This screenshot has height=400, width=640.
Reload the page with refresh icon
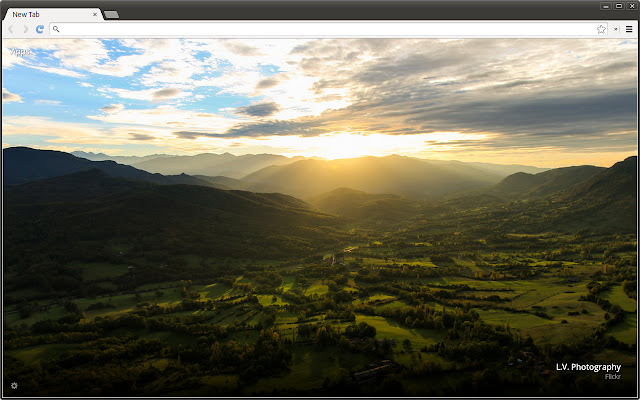coord(40,29)
